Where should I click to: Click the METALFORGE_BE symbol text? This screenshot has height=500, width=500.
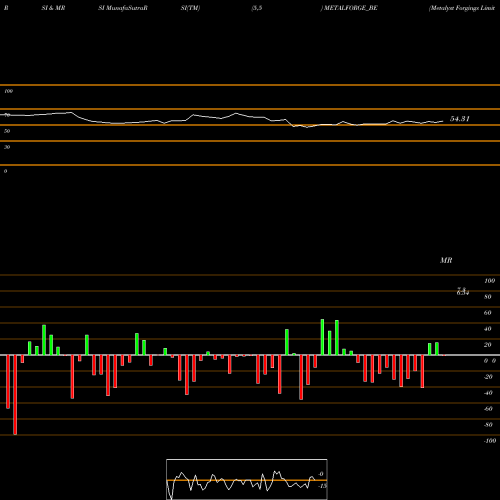[351, 8]
